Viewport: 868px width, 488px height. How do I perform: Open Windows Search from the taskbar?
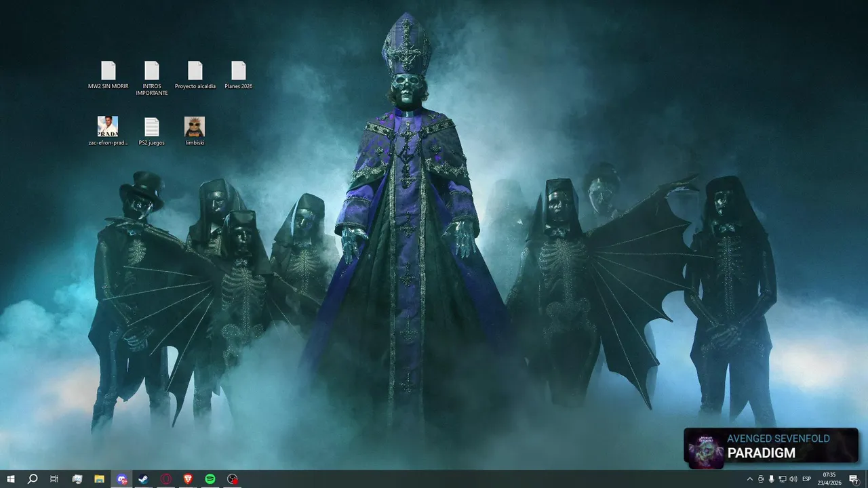33,479
